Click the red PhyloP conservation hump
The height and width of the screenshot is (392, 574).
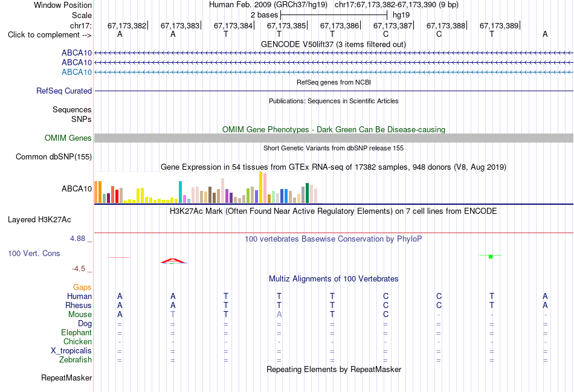click(x=173, y=261)
